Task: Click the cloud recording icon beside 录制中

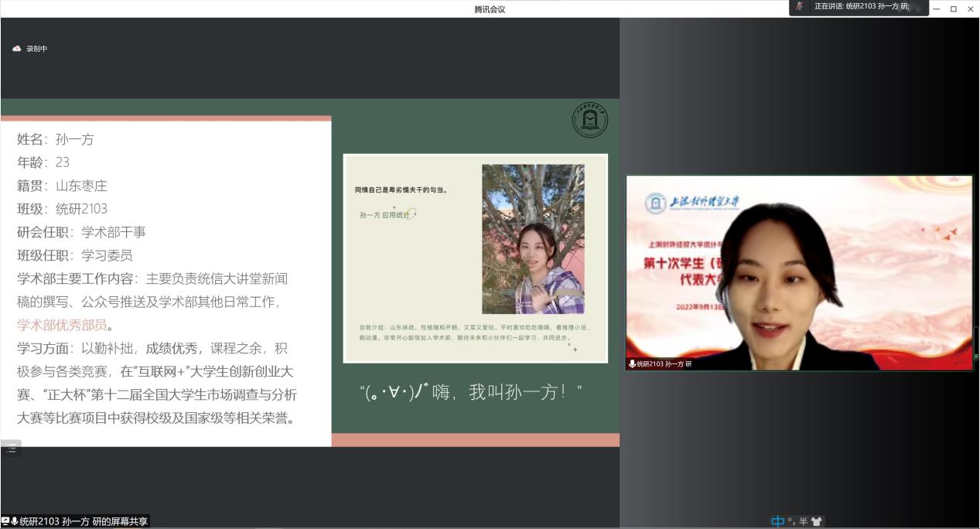Action: (x=17, y=49)
